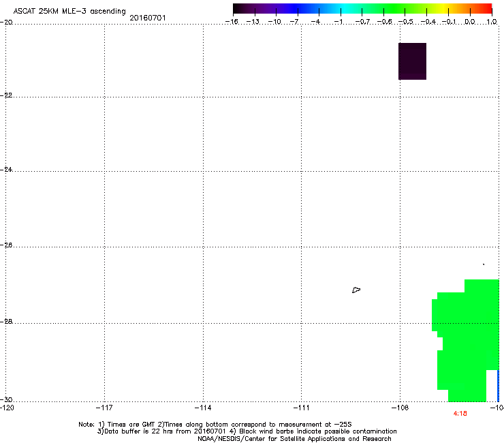Viewport: 504px width, 443px height.
Task: Click the NOAA/NESDIS credit line
Action: coord(294,439)
